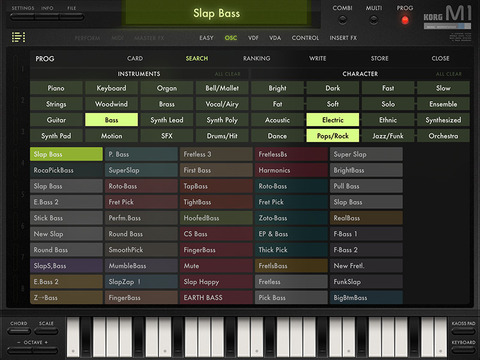Toggle the Synth Pad filter
Screen dimensions: 480x360
tap(56, 136)
